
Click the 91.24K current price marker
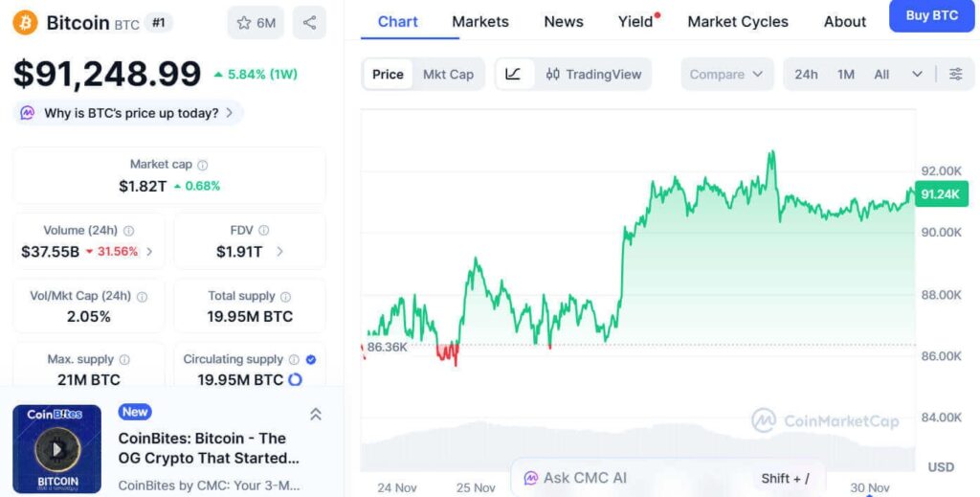coord(941,194)
